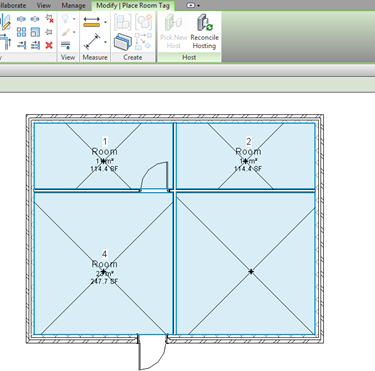The image size is (375, 371).
Task: Click the Create panel label
Action: click(x=133, y=57)
